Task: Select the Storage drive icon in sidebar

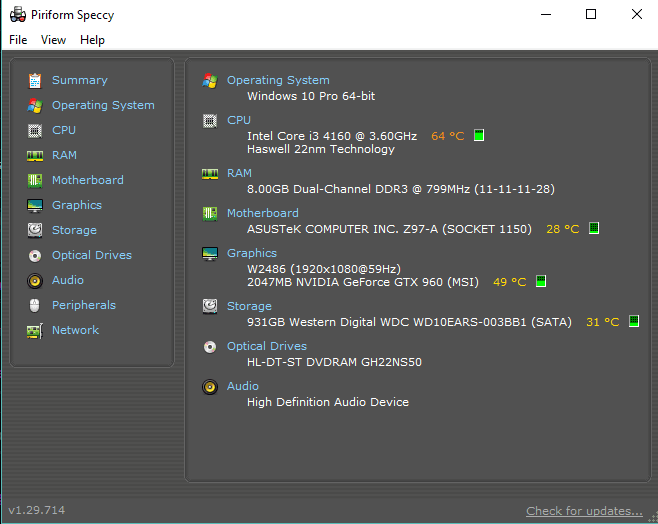Action: 35,230
